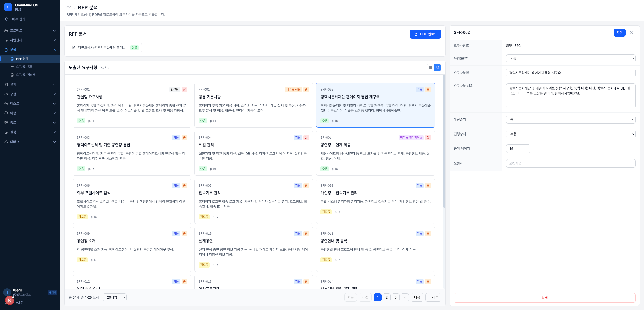Click the 디버그 warning icon in sidebar
The height and width of the screenshot is (310, 644).
pyautogui.click(x=6, y=142)
